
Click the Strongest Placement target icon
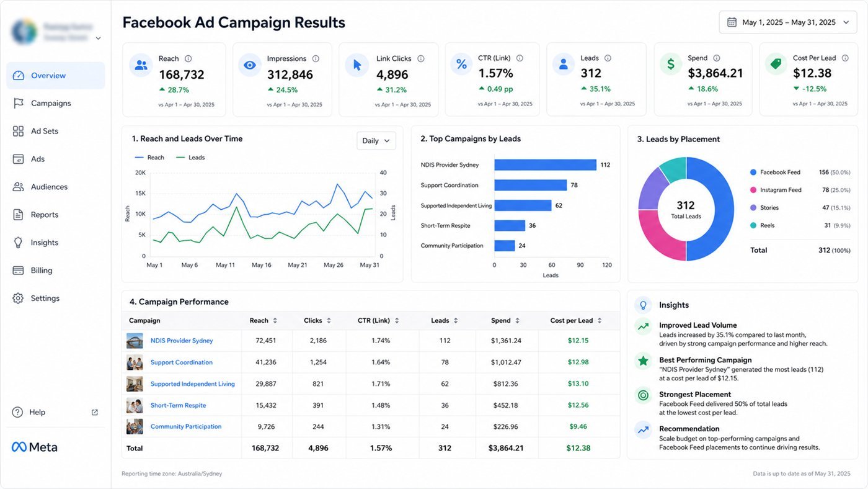(644, 395)
